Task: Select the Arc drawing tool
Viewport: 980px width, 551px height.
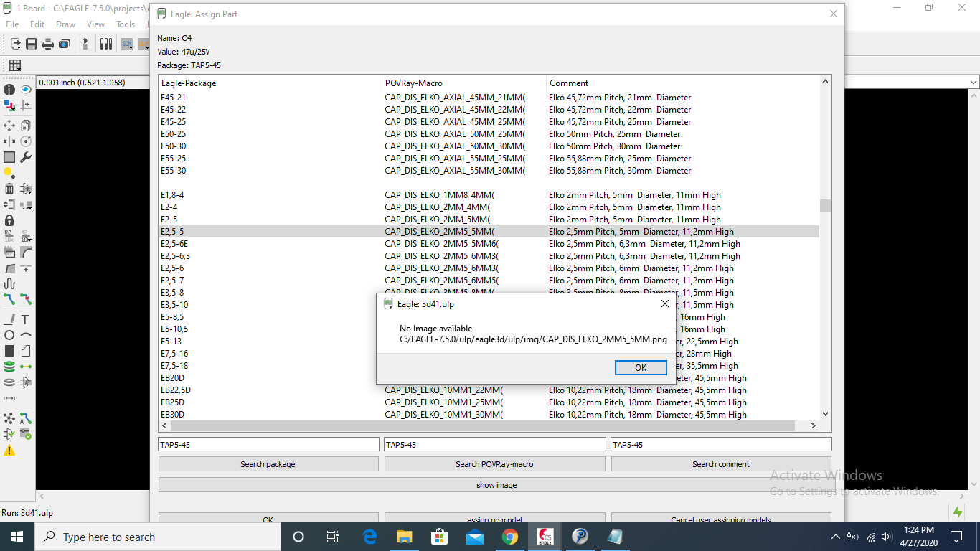Action: pyautogui.click(x=26, y=335)
